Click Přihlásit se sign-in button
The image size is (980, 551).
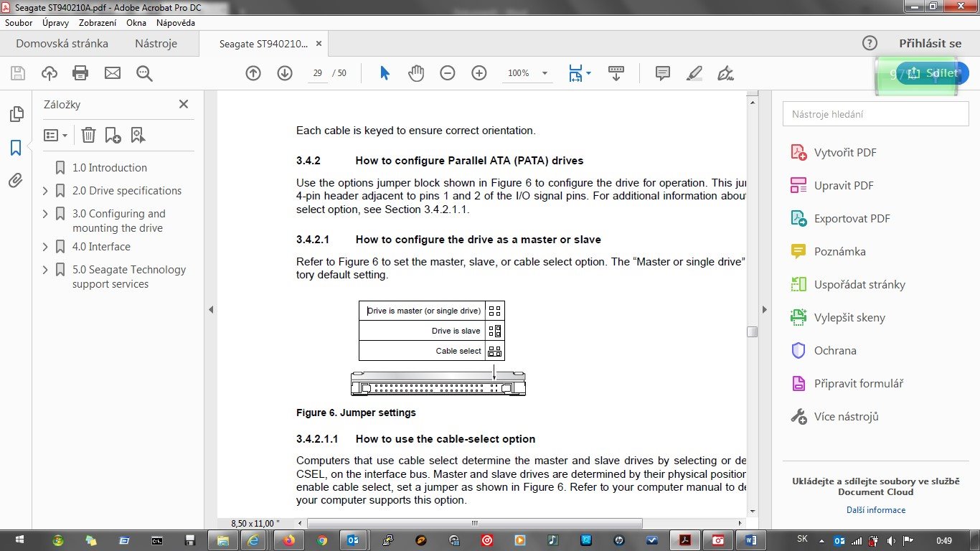click(930, 43)
